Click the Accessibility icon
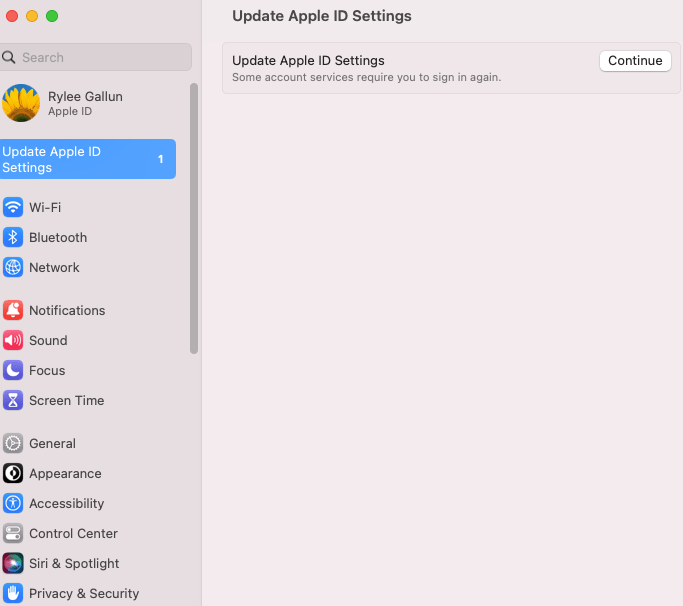This screenshot has width=683, height=606. pos(13,503)
